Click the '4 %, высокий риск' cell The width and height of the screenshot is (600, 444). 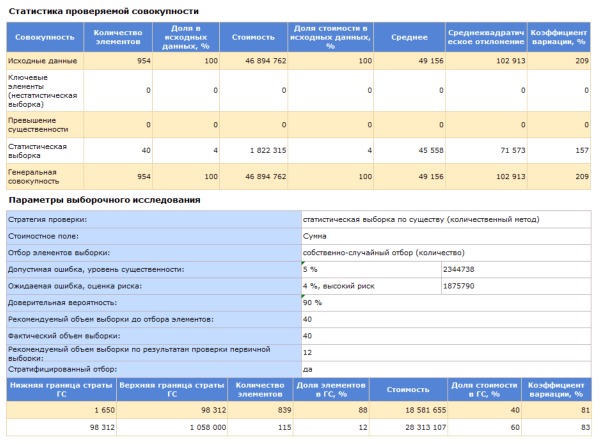(x=371, y=286)
